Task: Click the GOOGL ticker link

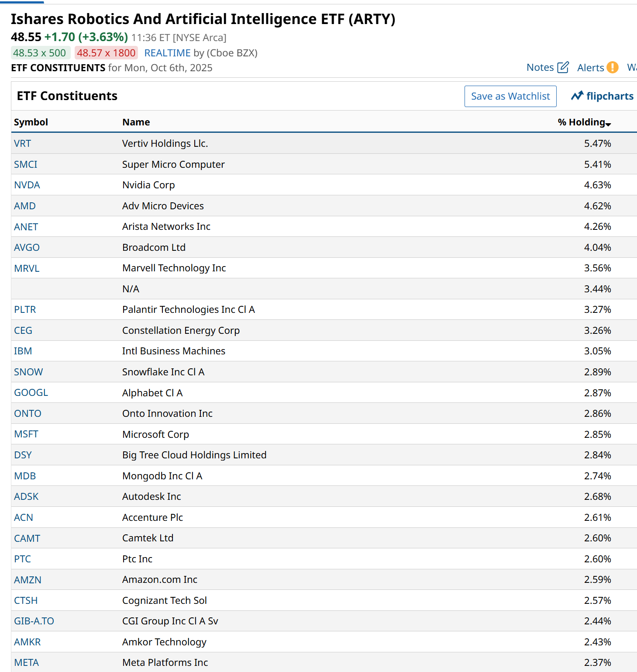Action: click(31, 392)
